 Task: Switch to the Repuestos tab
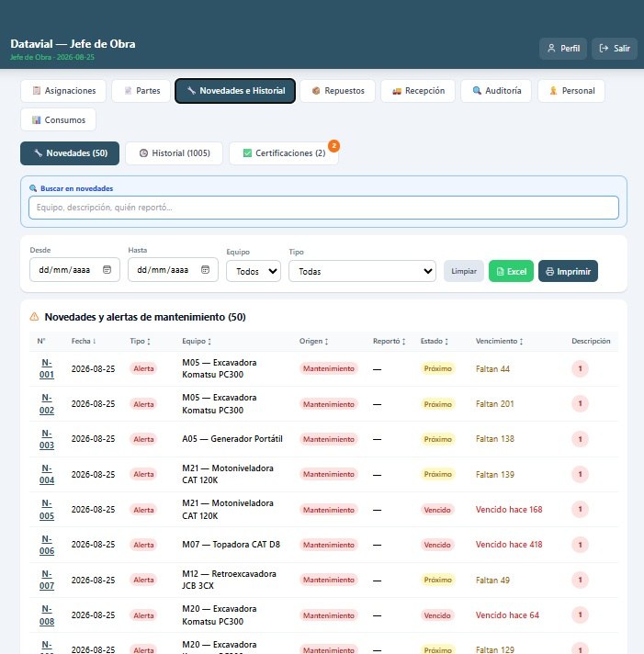pyautogui.click(x=338, y=91)
